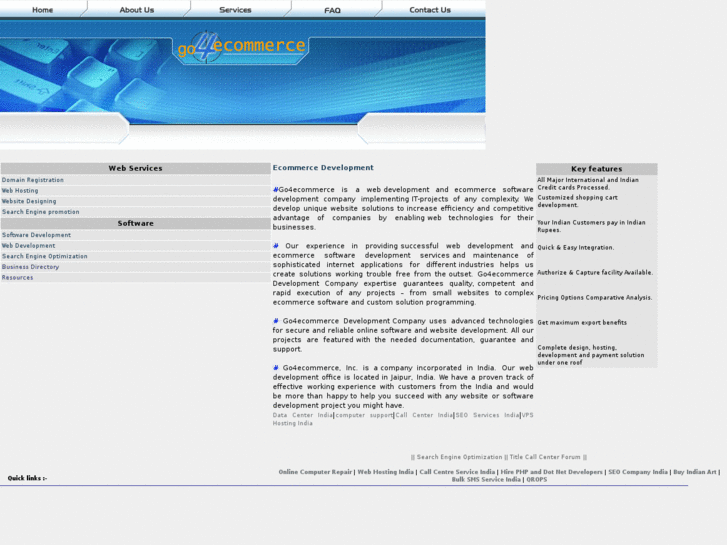Open the Domain Registration link
This screenshot has height=545, width=727.
tap(32, 180)
